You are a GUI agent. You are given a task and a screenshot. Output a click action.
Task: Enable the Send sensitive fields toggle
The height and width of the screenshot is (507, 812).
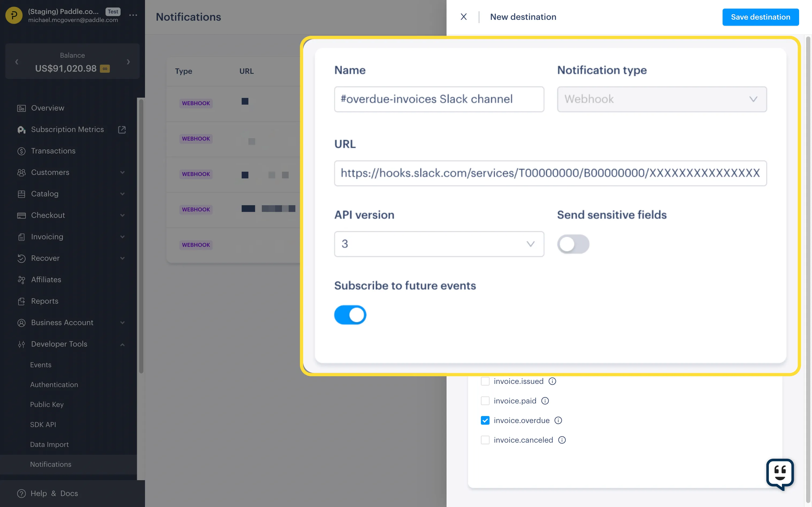[x=573, y=244]
